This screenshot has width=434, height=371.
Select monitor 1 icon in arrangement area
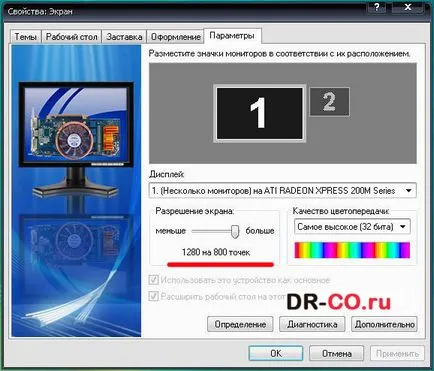coord(259,113)
